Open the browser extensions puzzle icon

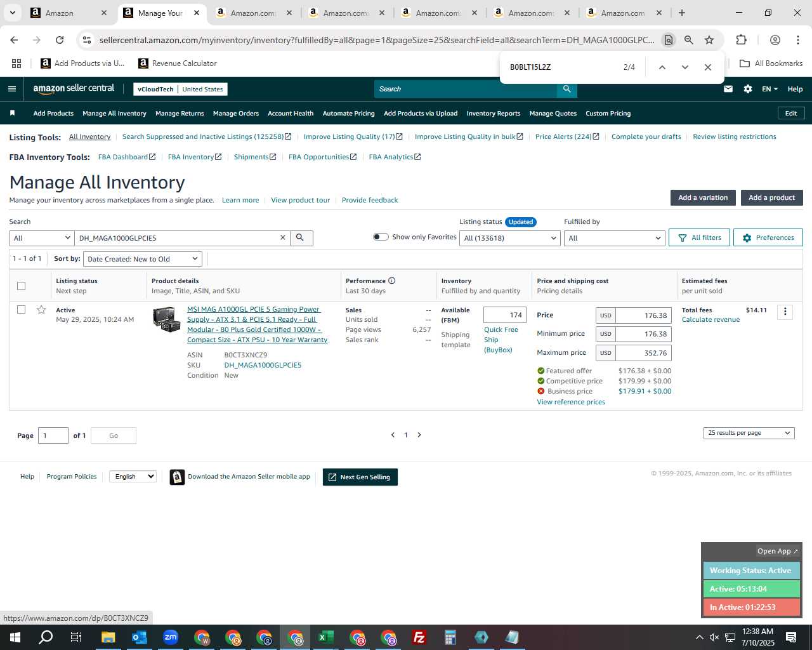pos(742,40)
